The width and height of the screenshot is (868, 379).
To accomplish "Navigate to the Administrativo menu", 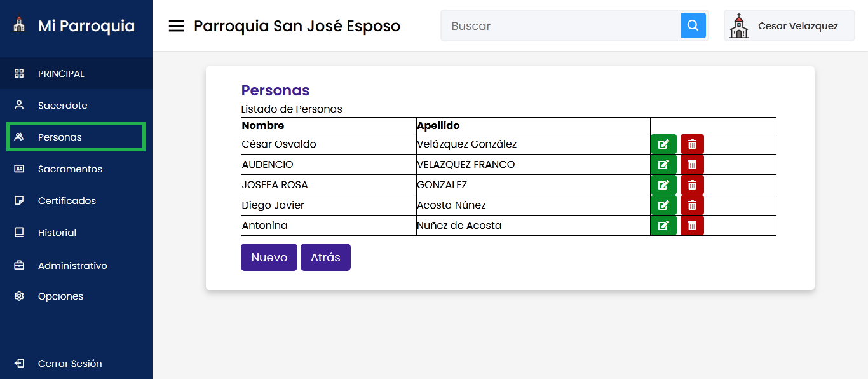I will tap(72, 266).
